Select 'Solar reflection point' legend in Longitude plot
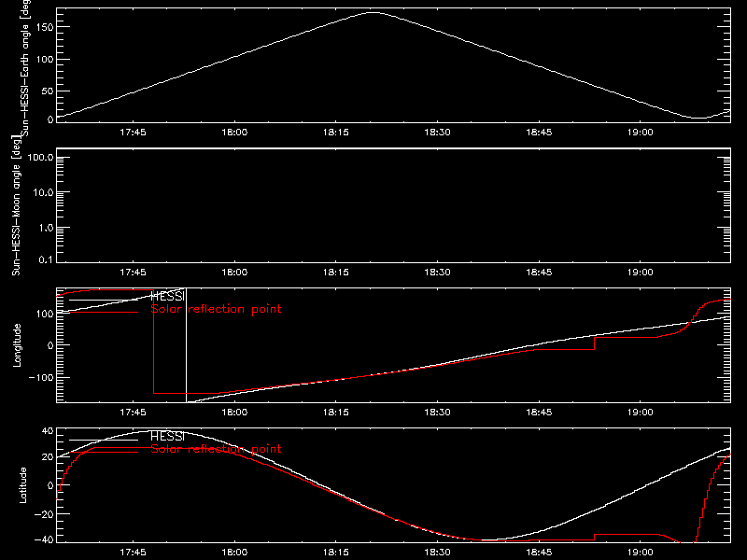Image resolution: width=747 pixels, height=560 pixels. 216,309
